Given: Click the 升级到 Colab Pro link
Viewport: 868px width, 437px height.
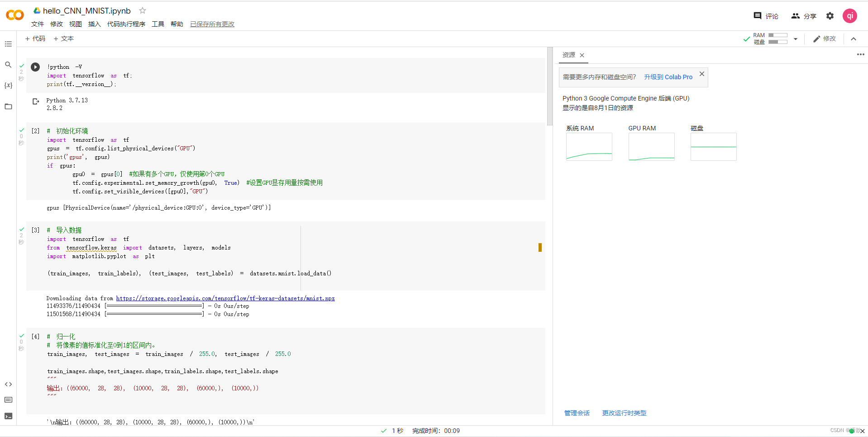Looking at the screenshot, I should (x=668, y=77).
